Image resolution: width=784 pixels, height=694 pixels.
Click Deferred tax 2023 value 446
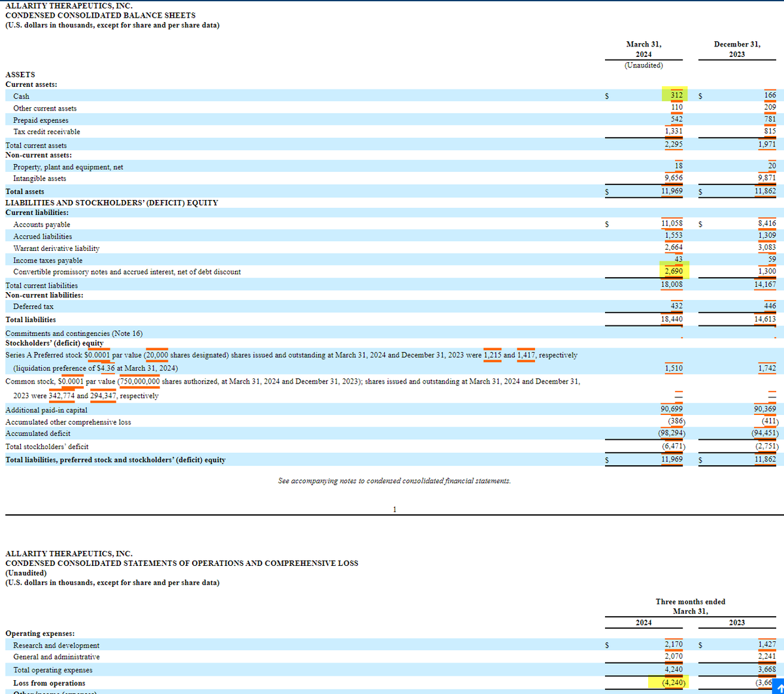click(769, 306)
